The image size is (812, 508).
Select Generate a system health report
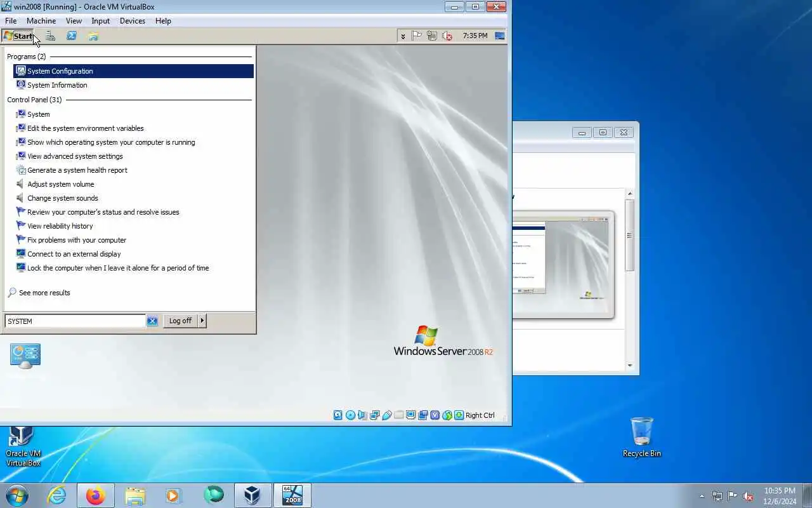coord(134,170)
